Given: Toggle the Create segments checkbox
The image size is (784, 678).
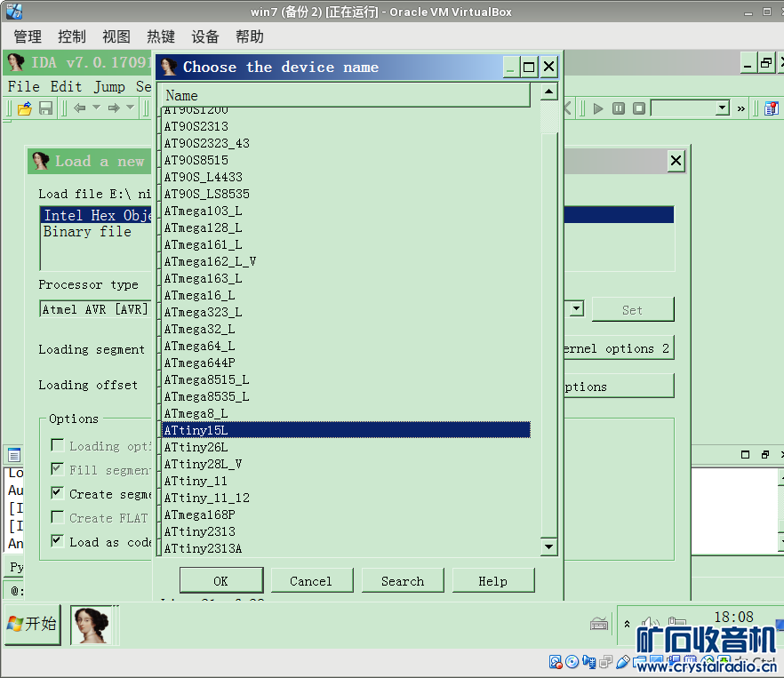Looking at the screenshot, I should (58, 493).
